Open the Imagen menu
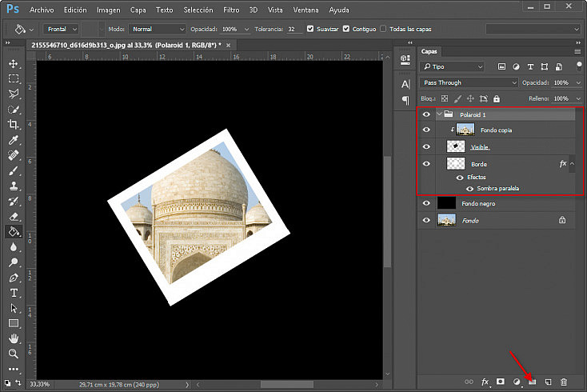 pyautogui.click(x=109, y=10)
